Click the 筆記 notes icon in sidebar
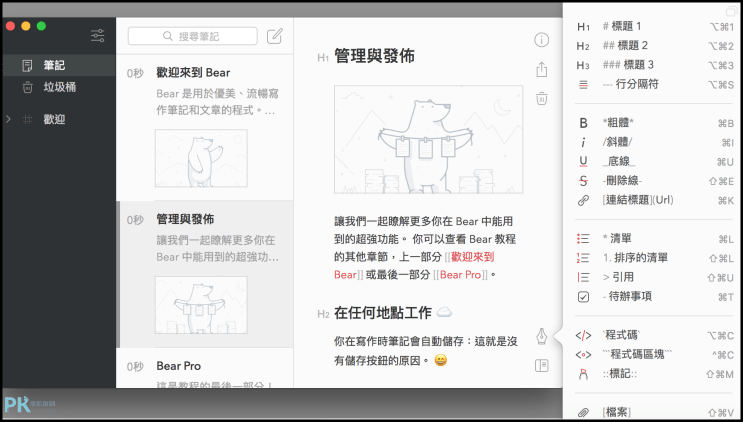 coord(27,65)
